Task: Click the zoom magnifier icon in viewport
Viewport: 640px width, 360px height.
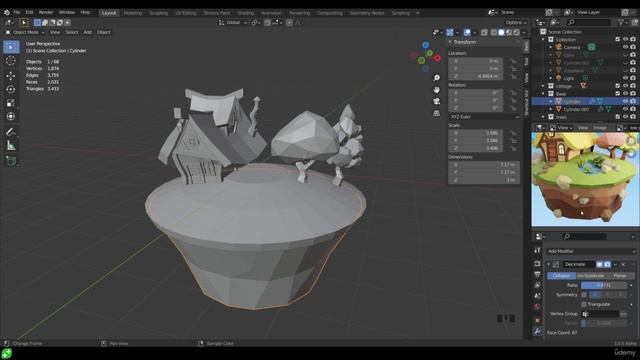Action: point(436,78)
